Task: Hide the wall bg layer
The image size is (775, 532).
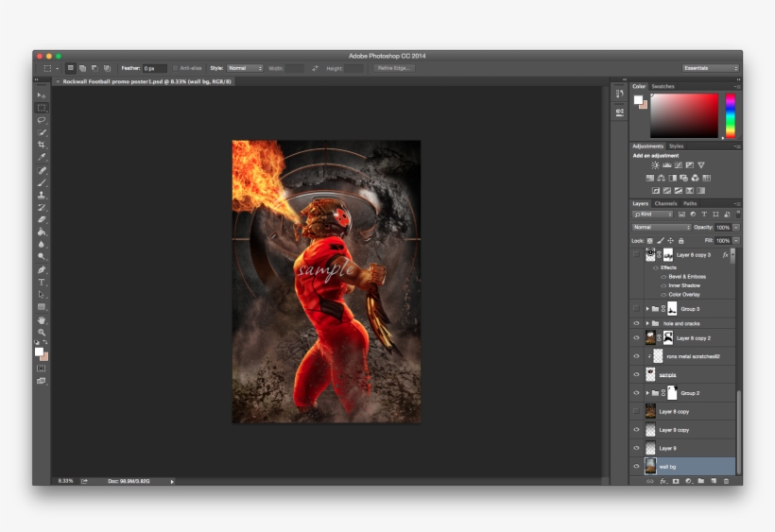Action: tap(636, 466)
